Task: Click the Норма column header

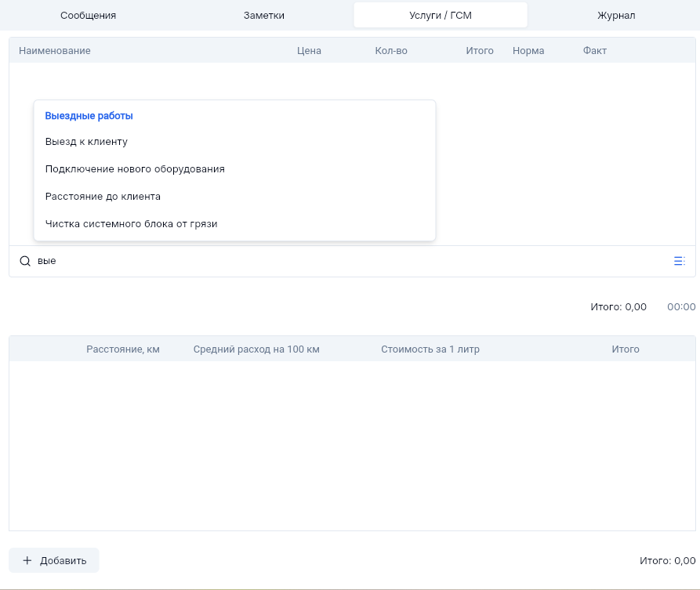Action: [x=528, y=51]
